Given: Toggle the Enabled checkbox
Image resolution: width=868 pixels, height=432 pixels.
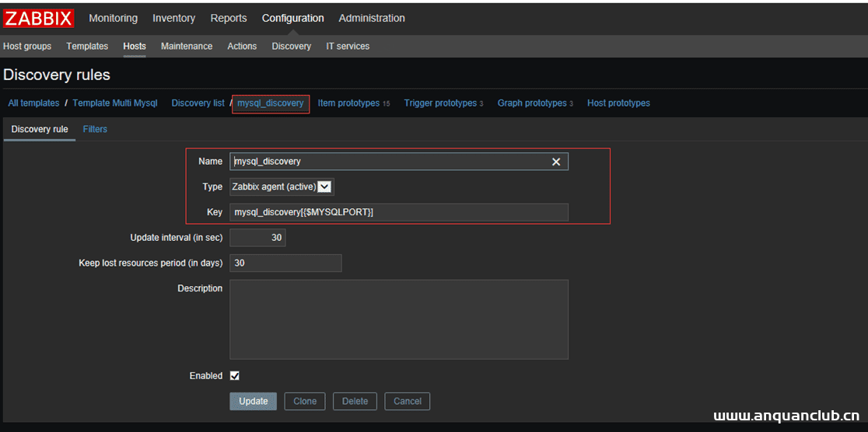Looking at the screenshot, I should point(235,375).
